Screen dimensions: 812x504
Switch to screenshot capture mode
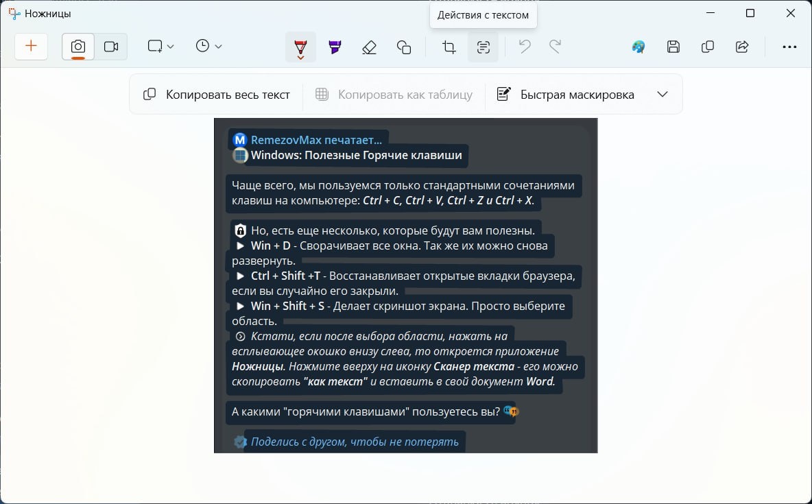point(78,47)
